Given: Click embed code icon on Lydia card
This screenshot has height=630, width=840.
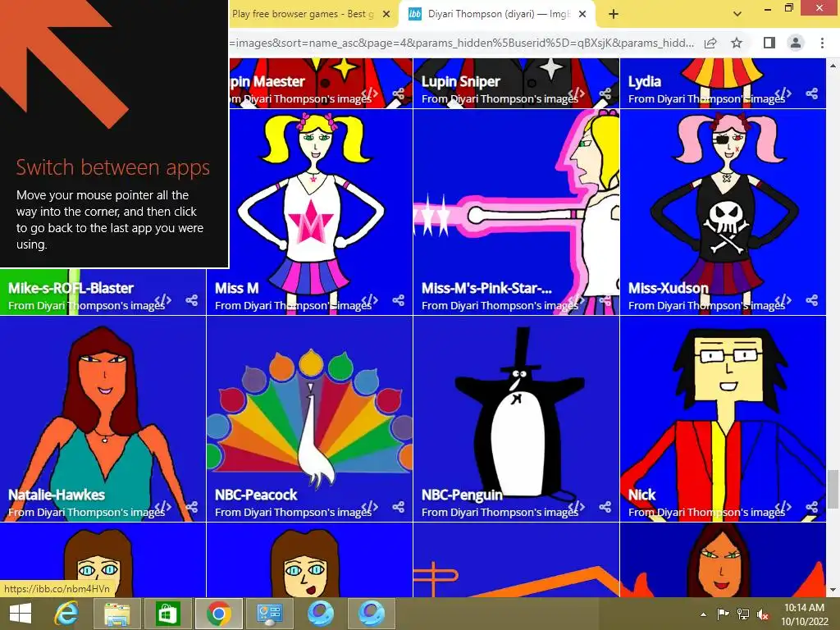Looking at the screenshot, I should [783, 94].
